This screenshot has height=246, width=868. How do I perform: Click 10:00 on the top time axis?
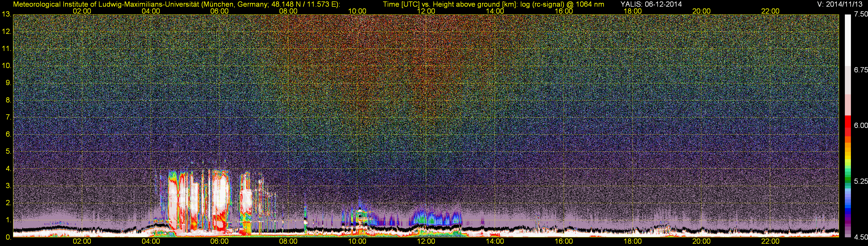tap(357, 11)
